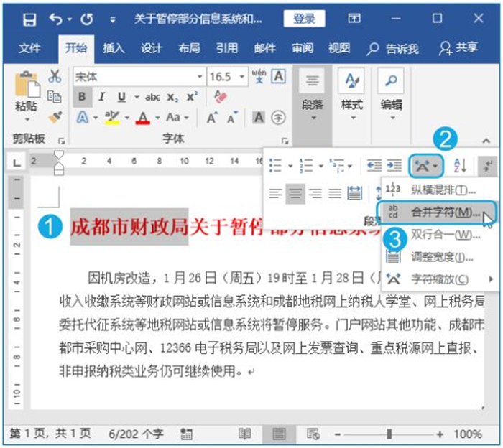This screenshot has height=448, width=503.
Task: Click the 登录 button
Action: [304, 19]
